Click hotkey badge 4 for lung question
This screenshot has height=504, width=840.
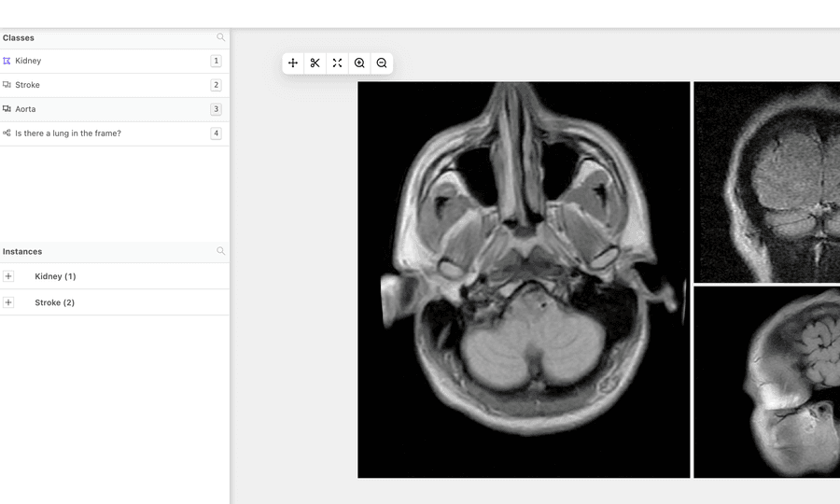[x=216, y=133]
